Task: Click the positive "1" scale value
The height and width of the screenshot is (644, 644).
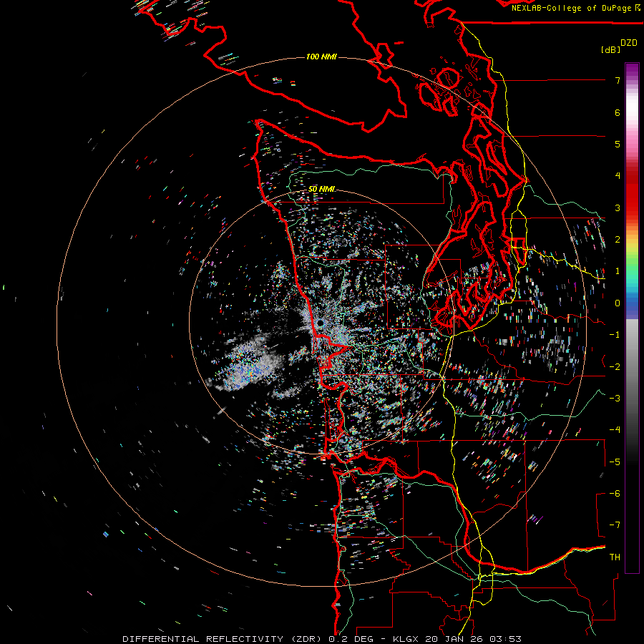Action: coord(618,271)
